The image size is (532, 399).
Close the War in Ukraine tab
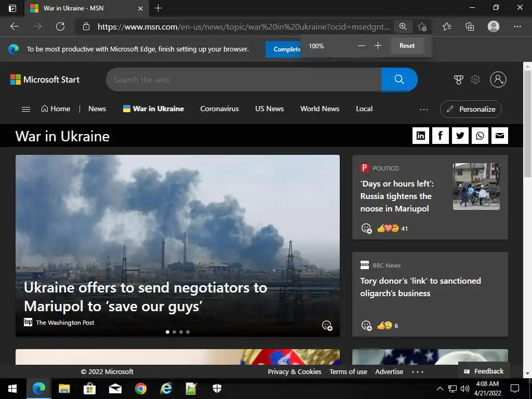click(x=140, y=8)
